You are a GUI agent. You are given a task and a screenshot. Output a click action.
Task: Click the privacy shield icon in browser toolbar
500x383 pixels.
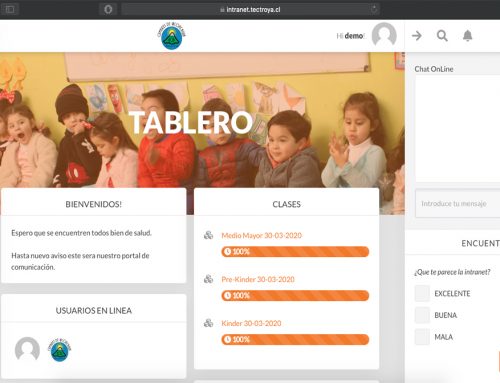(x=108, y=9)
